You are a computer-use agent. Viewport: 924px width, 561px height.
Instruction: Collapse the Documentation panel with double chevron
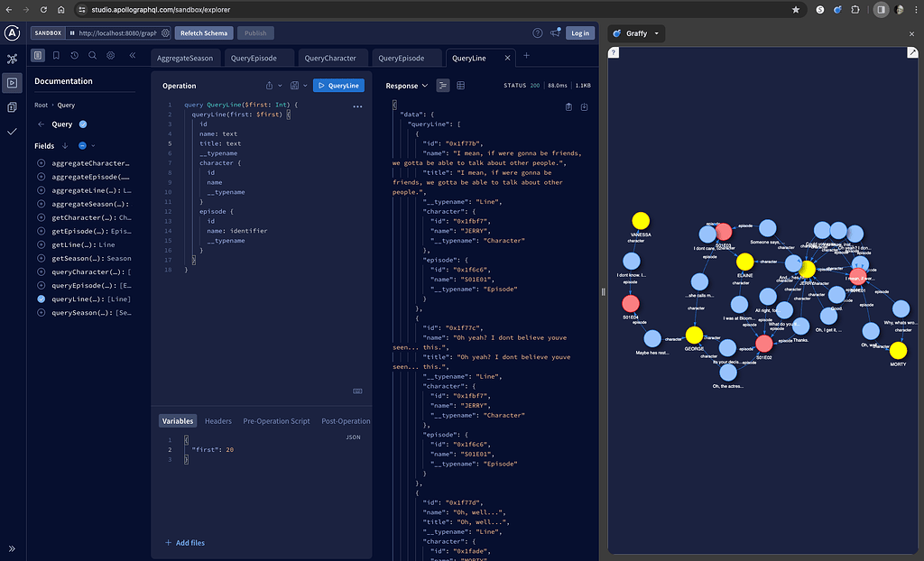click(133, 55)
